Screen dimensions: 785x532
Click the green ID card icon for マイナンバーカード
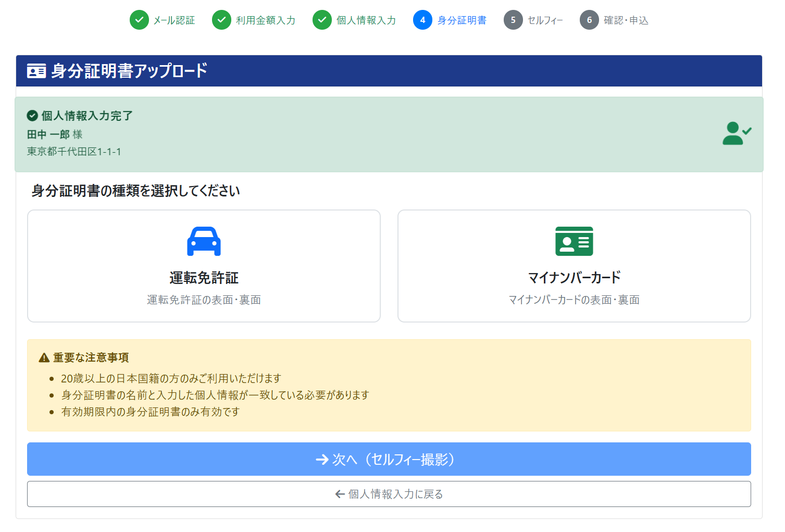(574, 241)
